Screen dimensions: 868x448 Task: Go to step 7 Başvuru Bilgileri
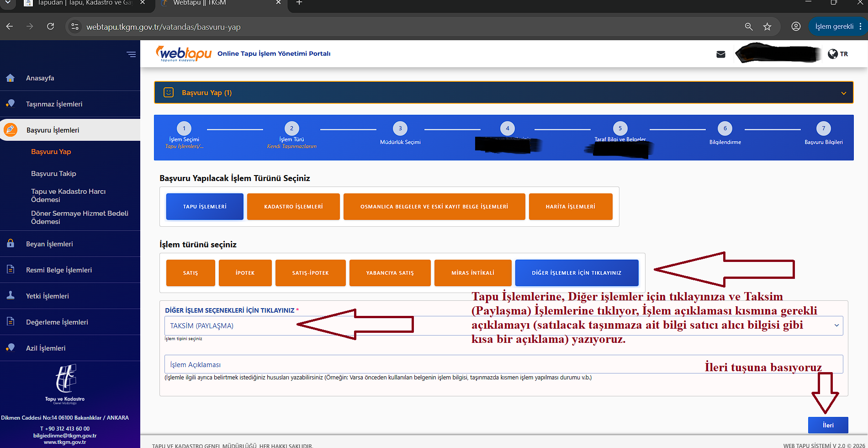824,134
